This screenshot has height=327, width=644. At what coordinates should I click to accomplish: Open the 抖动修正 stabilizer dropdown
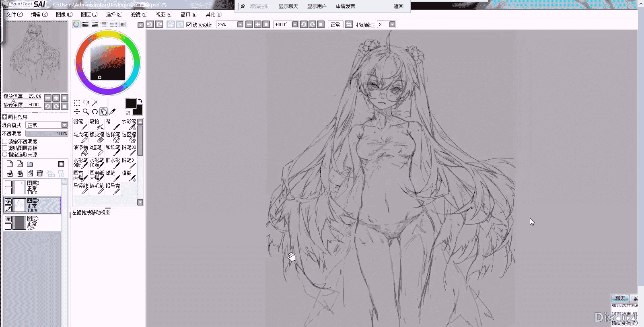[392, 25]
